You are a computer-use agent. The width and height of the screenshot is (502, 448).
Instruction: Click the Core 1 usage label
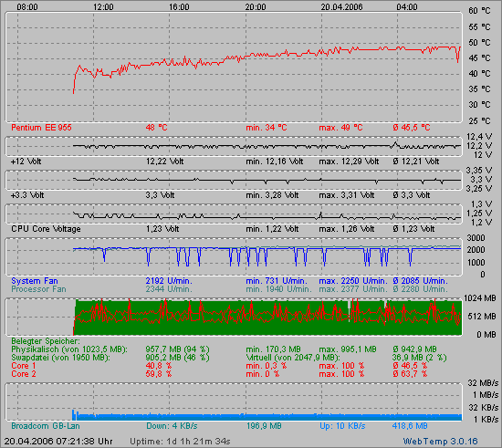click(x=24, y=366)
